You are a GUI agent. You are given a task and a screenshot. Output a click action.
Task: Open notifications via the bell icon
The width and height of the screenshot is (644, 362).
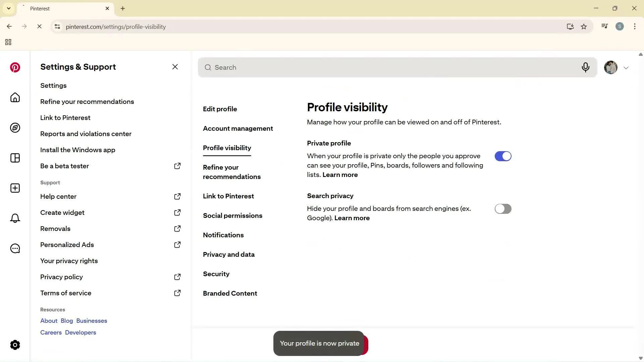[15, 218]
